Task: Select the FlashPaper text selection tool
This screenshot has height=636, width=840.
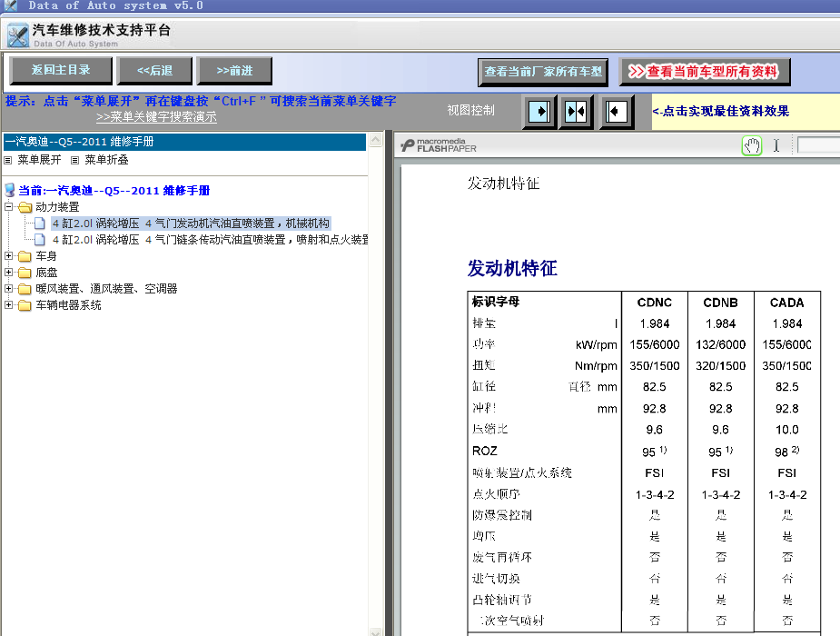Action: (776, 145)
